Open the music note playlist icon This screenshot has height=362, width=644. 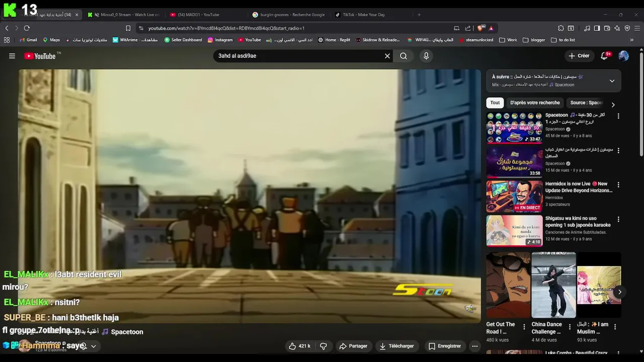pos(587,28)
